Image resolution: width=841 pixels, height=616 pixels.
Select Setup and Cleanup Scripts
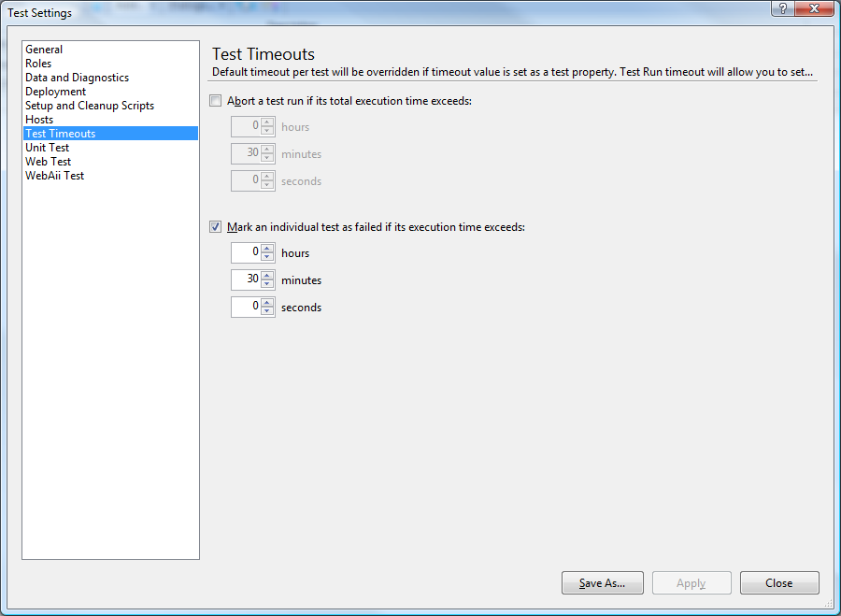[x=90, y=106]
